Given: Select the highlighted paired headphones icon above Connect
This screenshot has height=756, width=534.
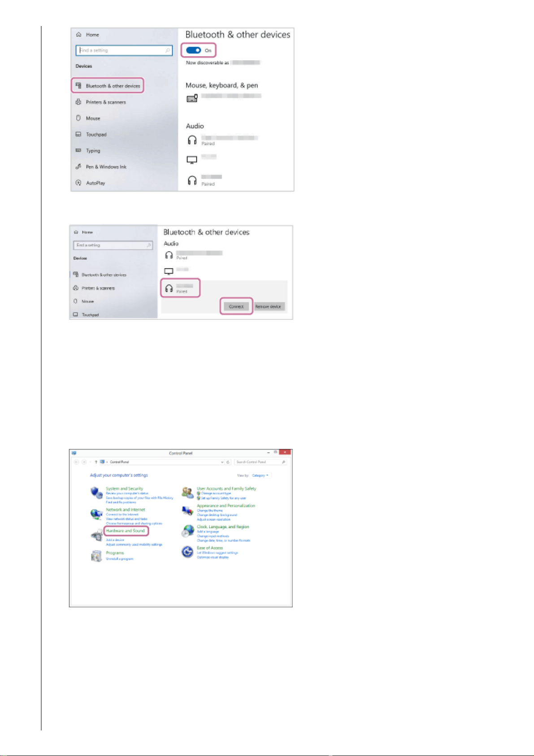Looking at the screenshot, I should [169, 288].
